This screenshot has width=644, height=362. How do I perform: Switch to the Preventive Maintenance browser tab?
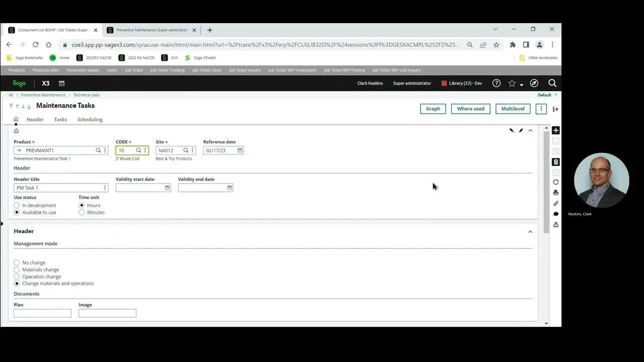pyautogui.click(x=151, y=30)
